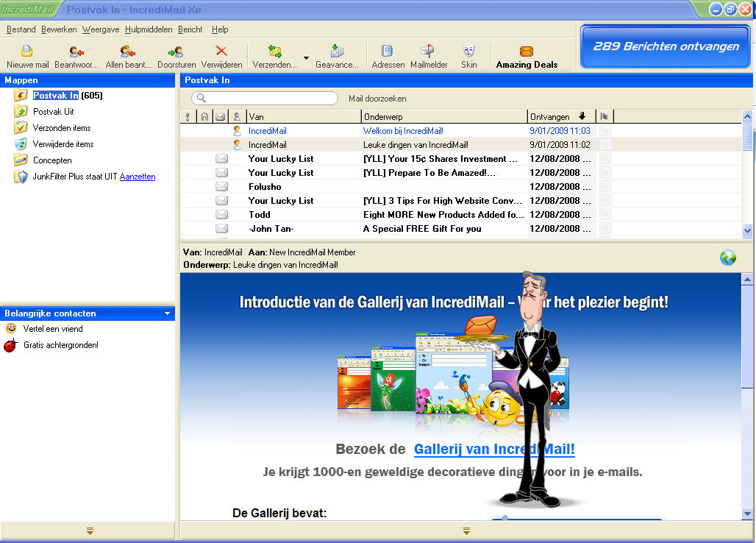Sort by flag column header icon
Viewport: 756px width, 543px height.
[x=604, y=116]
